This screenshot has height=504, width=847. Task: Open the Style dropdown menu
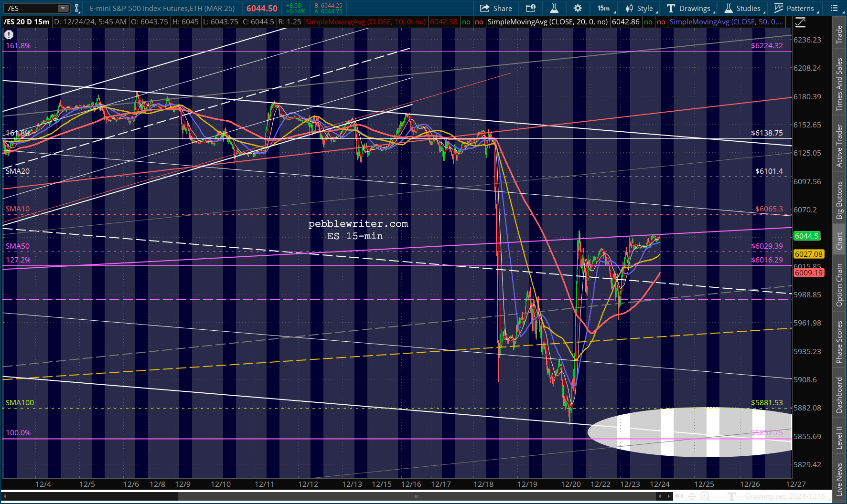click(x=640, y=8)
